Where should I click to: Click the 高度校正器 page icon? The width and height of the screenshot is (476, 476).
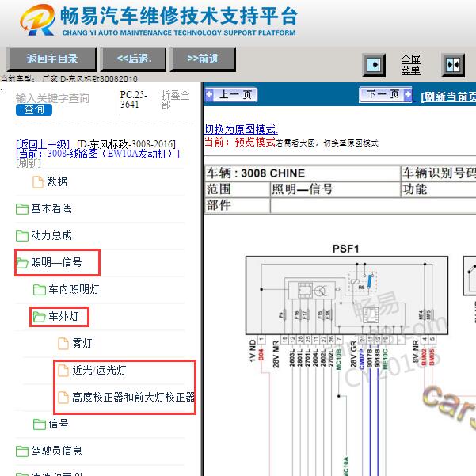[x=63, y=398]
